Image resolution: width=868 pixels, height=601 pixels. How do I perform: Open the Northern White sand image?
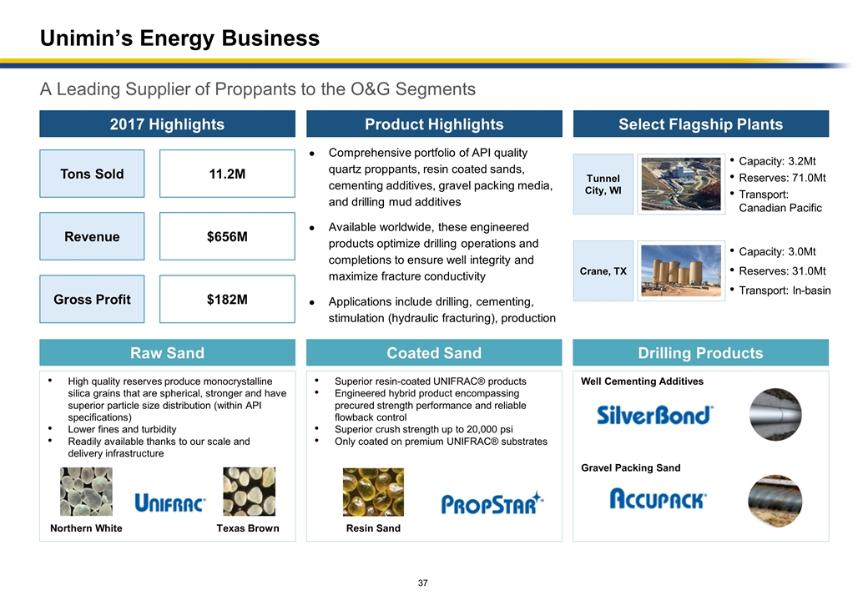click(x=85, y=492)
